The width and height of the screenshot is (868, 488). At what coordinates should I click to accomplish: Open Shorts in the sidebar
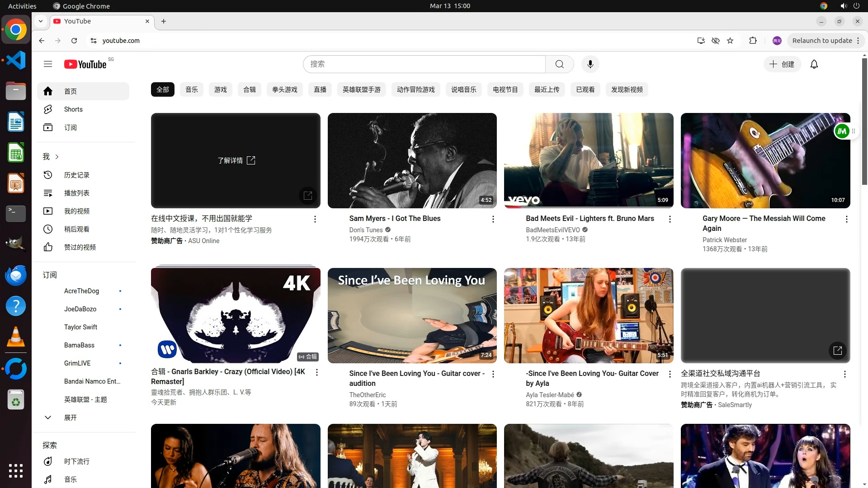coord(73,109)
